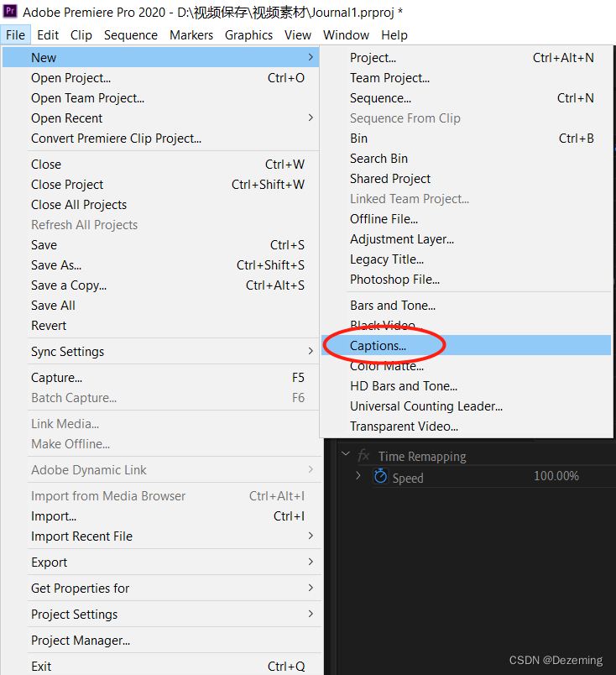Choose HD Bars and Tone...
Screen dimensions: 616x675
(x=467, y=385)
